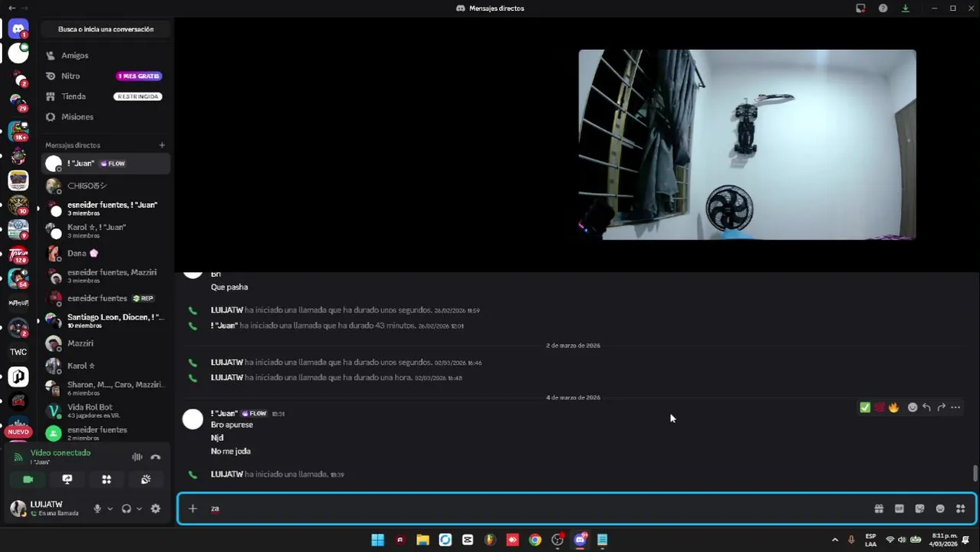The height and width of the screenshot is (552, 980).
Task: Click the plus attach button in message box
Action: [x=192, y=508]
